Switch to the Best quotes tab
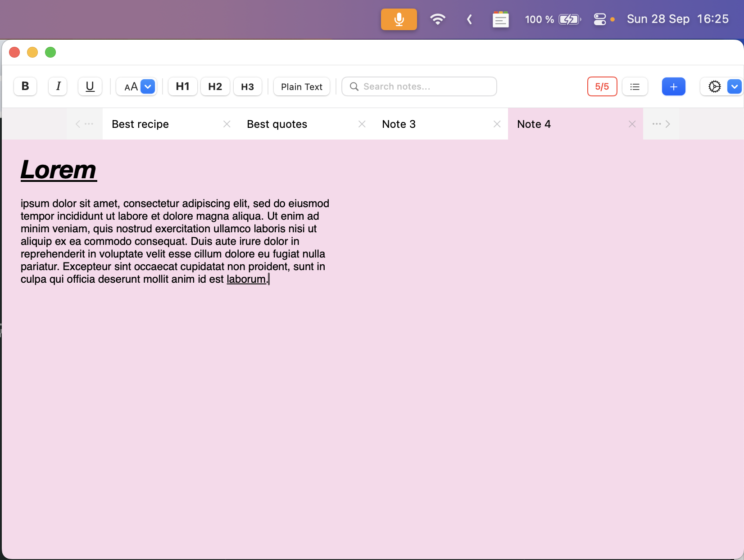Screen dimensions: 744x560 point(277,124)
